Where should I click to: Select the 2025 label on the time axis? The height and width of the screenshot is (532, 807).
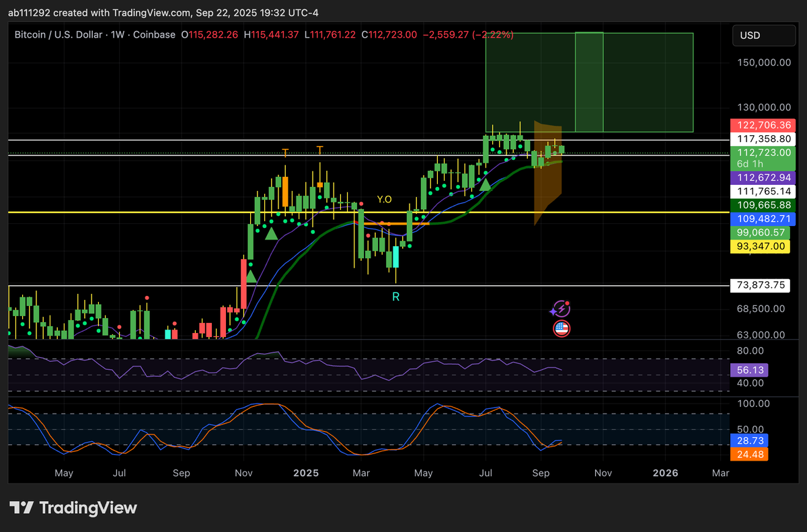click(x=306, y=473)
